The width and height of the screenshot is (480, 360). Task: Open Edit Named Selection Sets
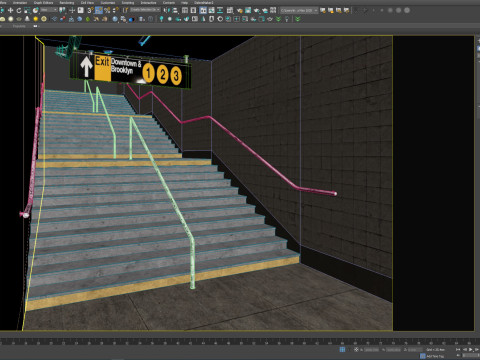click(x=125, y=10)
